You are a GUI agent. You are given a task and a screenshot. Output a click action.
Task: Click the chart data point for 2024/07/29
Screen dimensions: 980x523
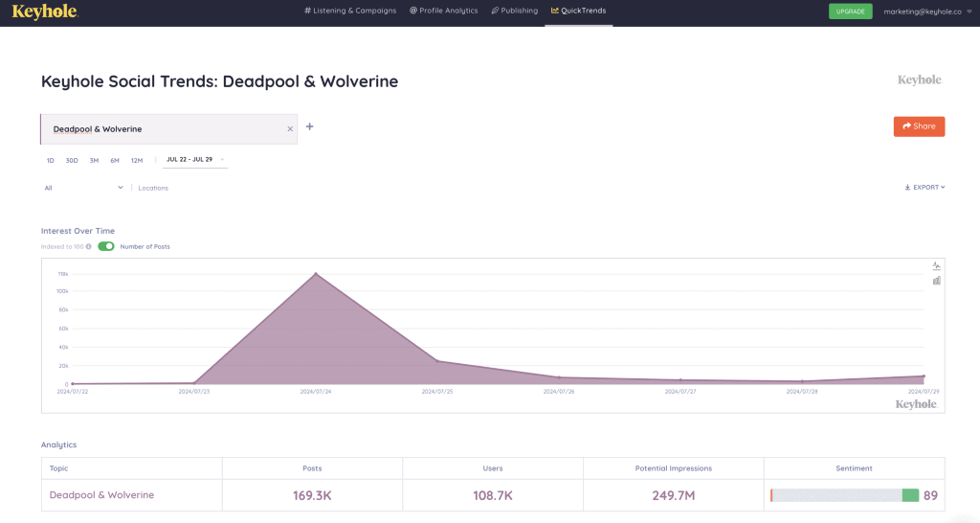click(x=924, y=376)
